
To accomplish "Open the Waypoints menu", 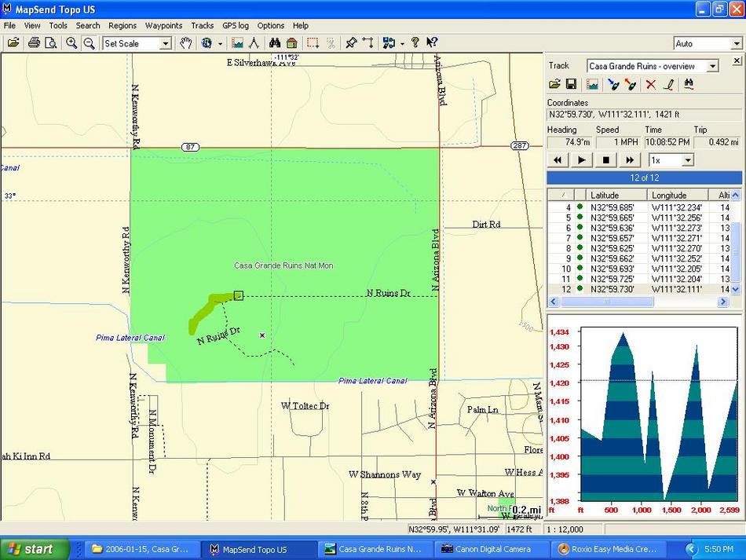I will [x=163, y=26].
